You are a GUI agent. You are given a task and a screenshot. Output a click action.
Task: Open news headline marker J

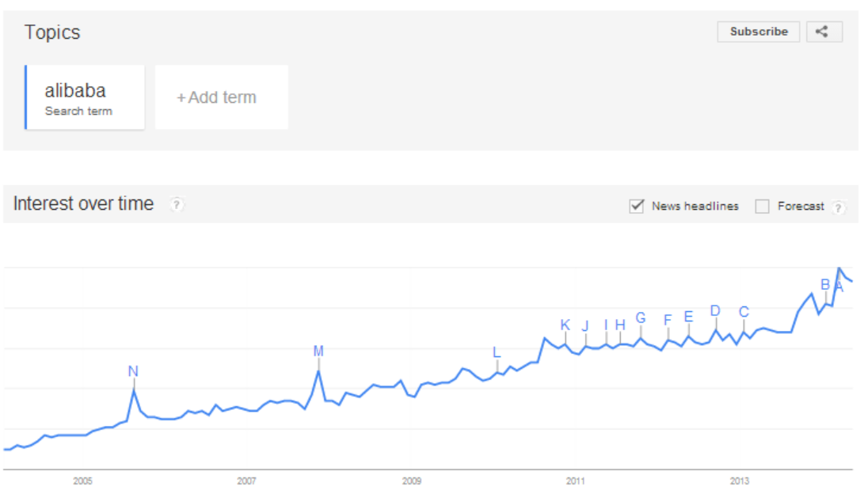pos(585,326)
